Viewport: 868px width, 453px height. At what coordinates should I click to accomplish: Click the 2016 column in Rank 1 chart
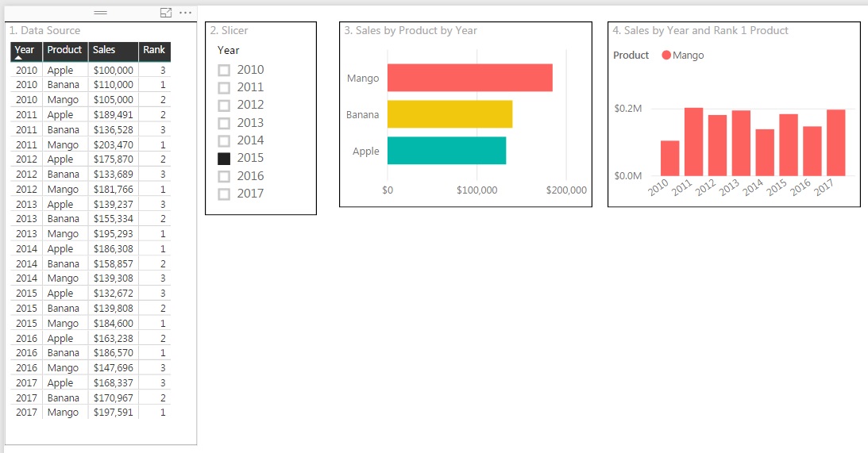click(812, 151)
